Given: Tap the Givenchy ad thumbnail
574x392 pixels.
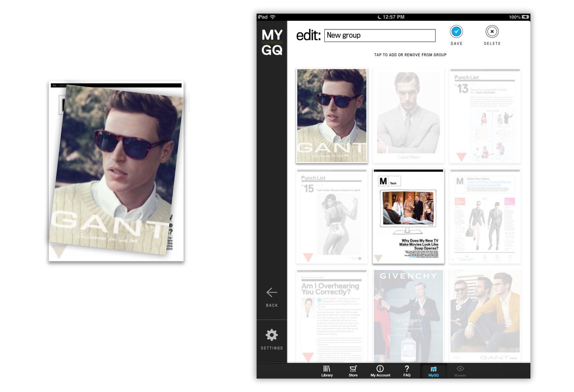Looking at the screenshot, I should click(408, 316).
